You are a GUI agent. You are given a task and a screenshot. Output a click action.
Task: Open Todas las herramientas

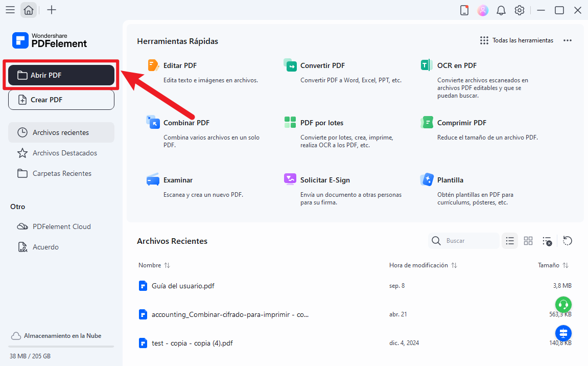point(517,40)
